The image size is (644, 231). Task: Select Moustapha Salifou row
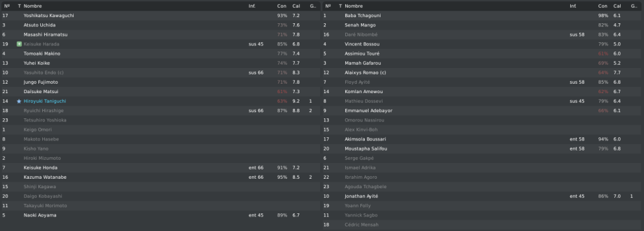point(483,149)
